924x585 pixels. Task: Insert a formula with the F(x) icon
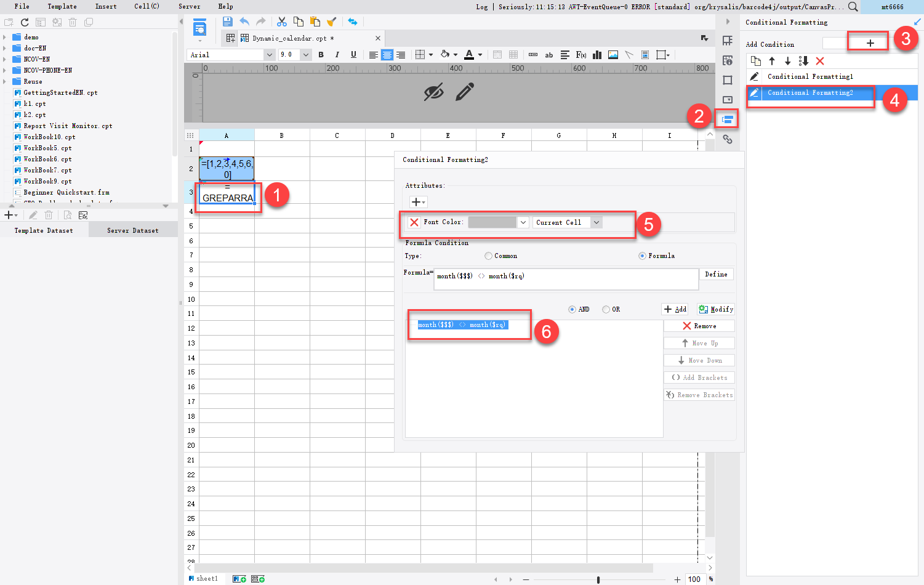pos(581,55)
